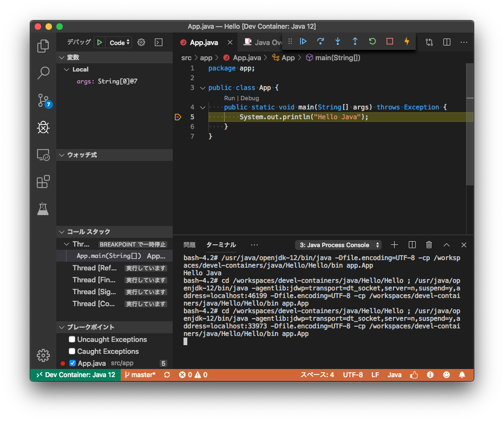Open the Code debug configuration dropdown

[119, 42]
